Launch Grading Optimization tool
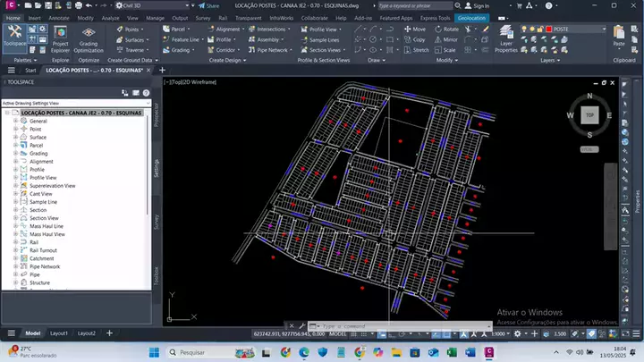This screenshot has width=644, height=362. tap(89, 39)
